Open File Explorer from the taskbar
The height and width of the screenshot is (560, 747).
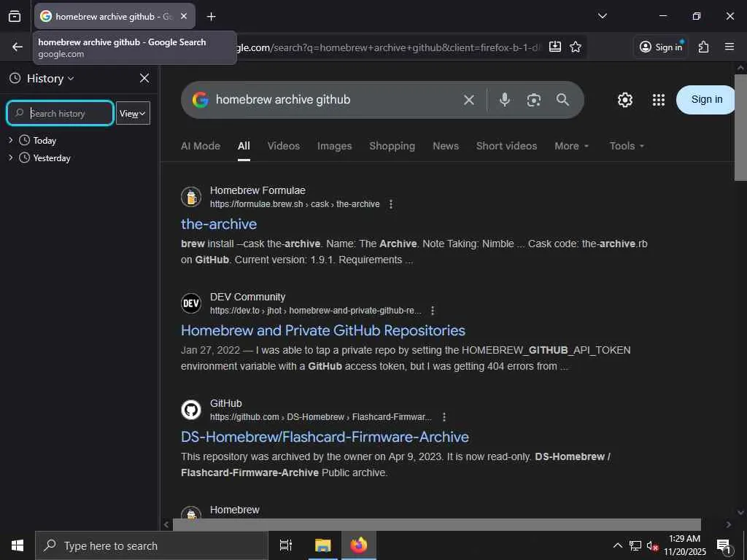point(322,545)
